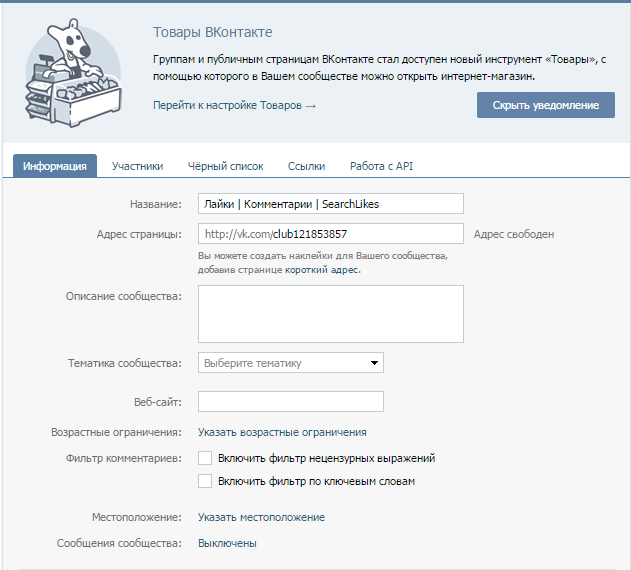This screenshot has height=570, width=631.
Task: Click the Название input field
Action: click(330, 204)
